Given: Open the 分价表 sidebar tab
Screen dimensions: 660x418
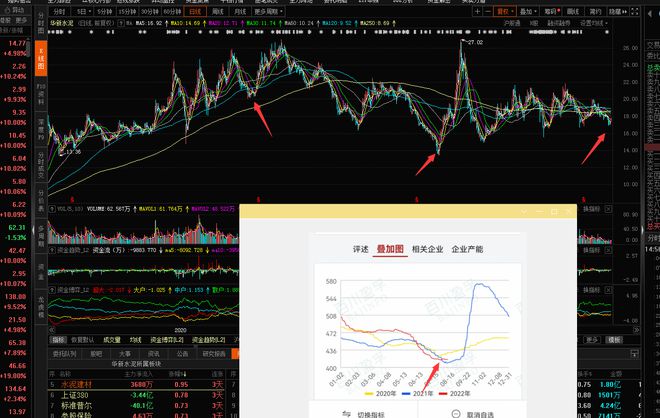Looking at the screenshot, I should tap(41, 200).
